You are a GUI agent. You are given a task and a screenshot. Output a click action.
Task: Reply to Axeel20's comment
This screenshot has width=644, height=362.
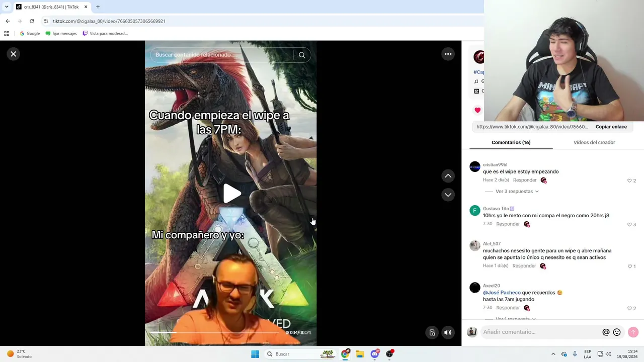click(508, 308)
